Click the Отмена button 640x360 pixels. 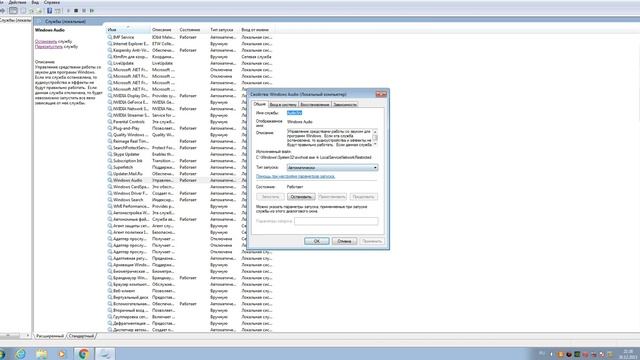pos(344,241)
